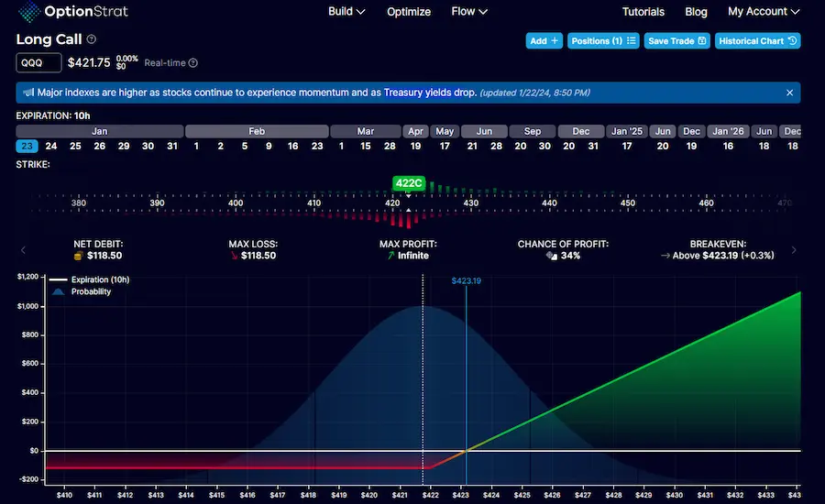Click the OptionStrat logo icon
The image size is (825, 504).
pos(29,12)
